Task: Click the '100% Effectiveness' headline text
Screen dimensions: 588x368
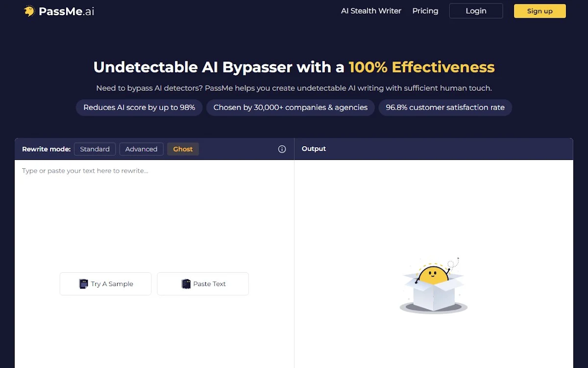Action: tap(421, 67)
